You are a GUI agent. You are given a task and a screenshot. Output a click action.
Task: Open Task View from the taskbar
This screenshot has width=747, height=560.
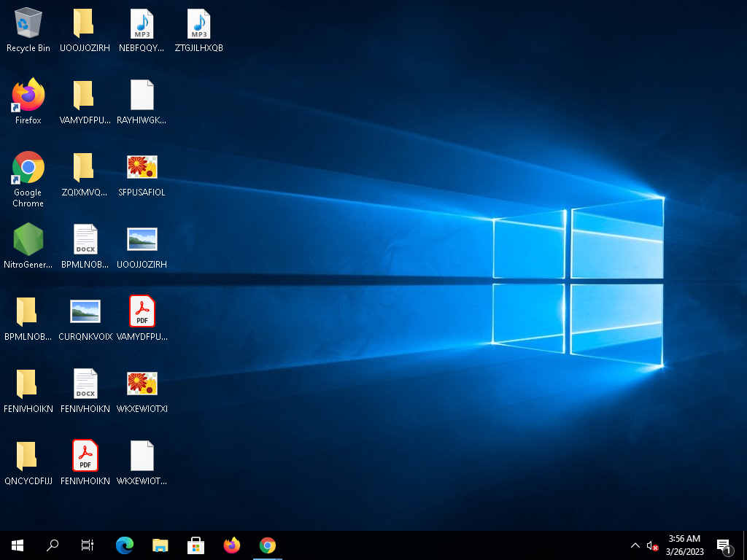click(88, 545)
